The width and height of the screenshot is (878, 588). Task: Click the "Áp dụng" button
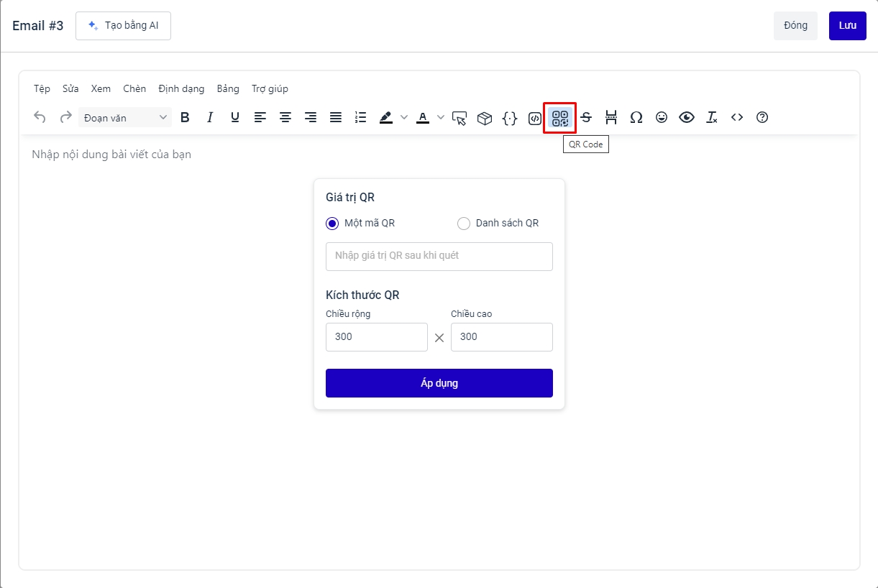439,383
